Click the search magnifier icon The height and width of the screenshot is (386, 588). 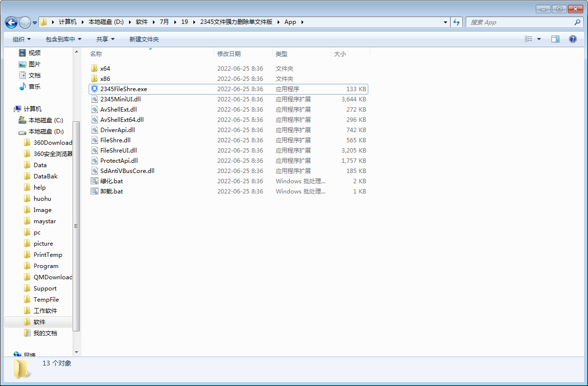pos(578,22)
